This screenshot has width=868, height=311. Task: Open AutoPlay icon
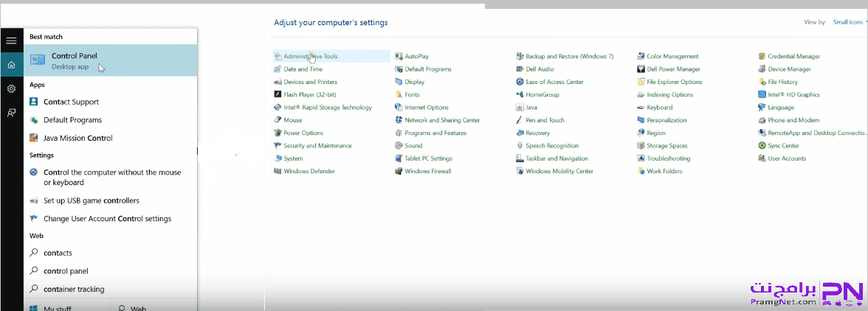(x=399, y=56)
